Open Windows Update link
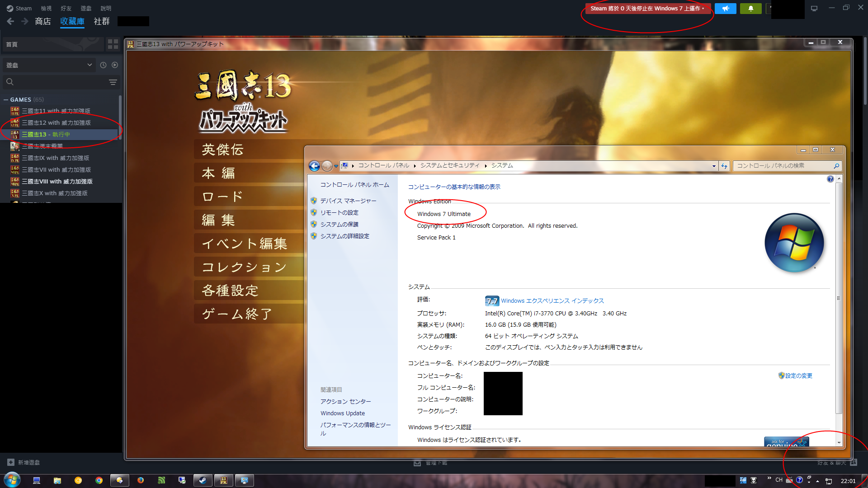This screenshot has height=488, width=868. coord(343,413)
